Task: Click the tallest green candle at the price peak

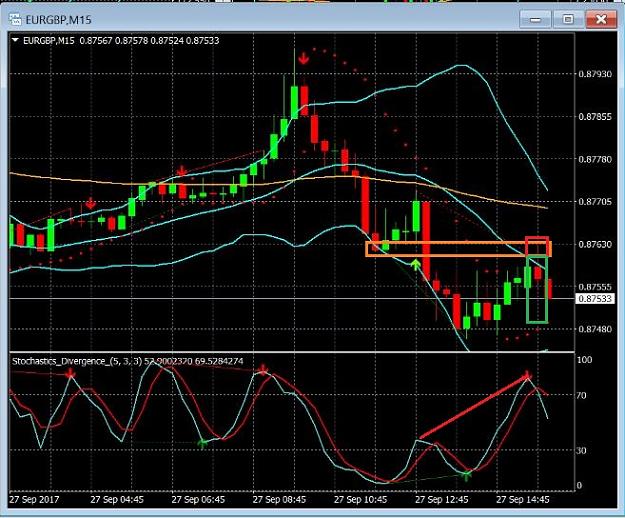Action: pos(294,102)
